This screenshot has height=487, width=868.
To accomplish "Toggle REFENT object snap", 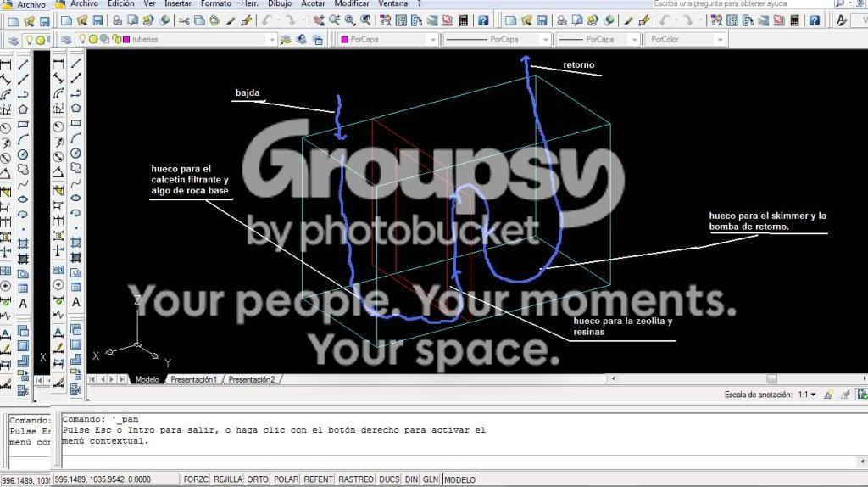I will [319, 479].
